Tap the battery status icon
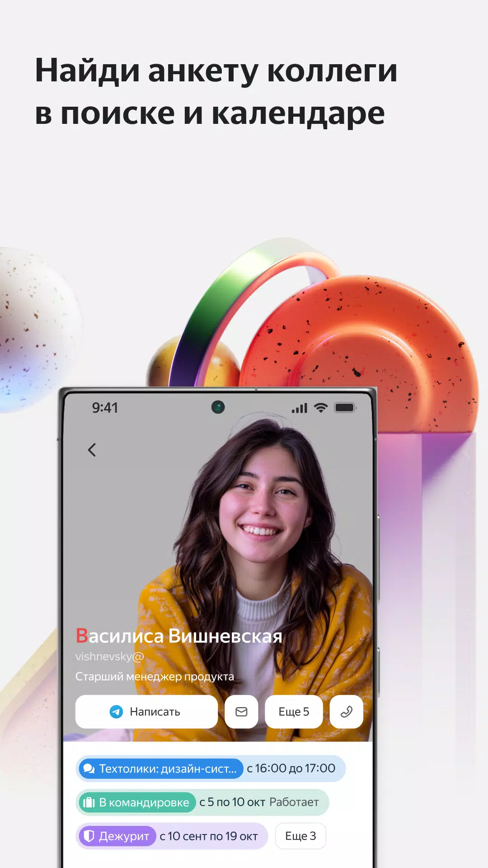 [x=345, y=408]
